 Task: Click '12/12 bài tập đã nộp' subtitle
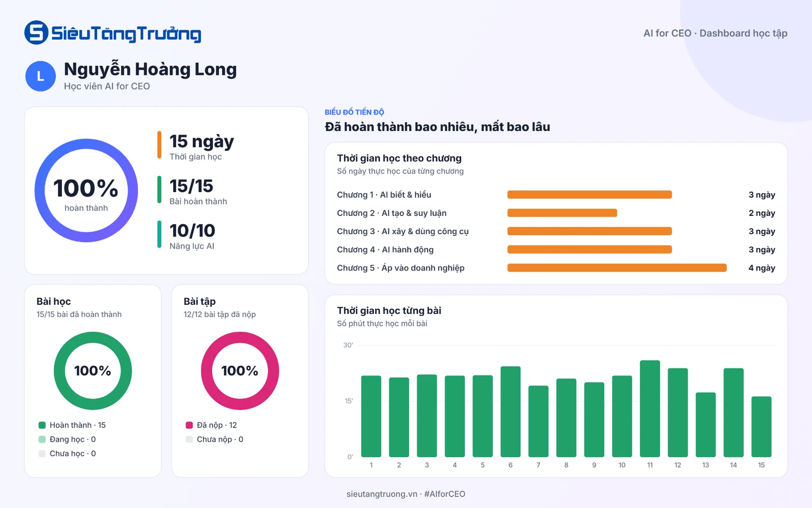(x=220, y=314)
